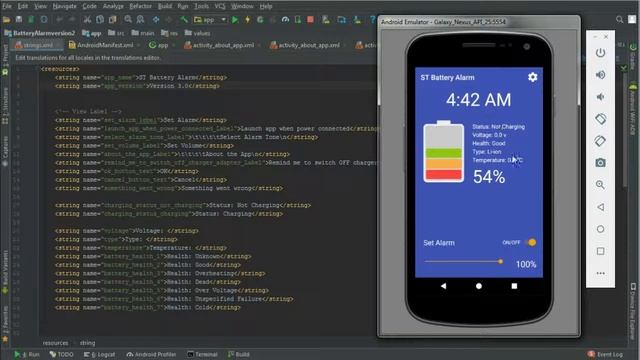Open the TODO tool window
640x360 pixels.
point(61,354)
